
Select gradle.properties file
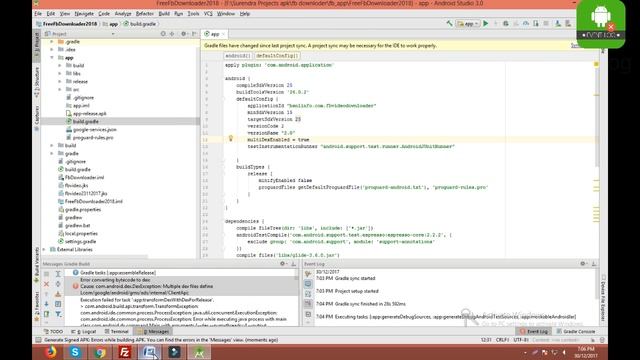pos(82,209)
